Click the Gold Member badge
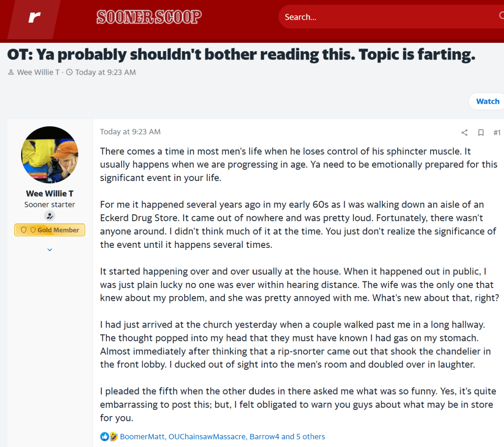Image resolution: width=504 pixels, height=447 pixels. pos(50,230)
